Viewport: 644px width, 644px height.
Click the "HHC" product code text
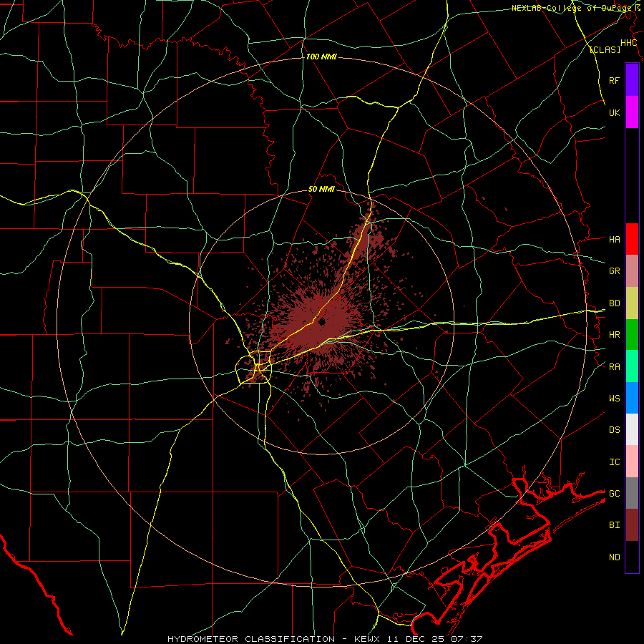coord(628,43)
